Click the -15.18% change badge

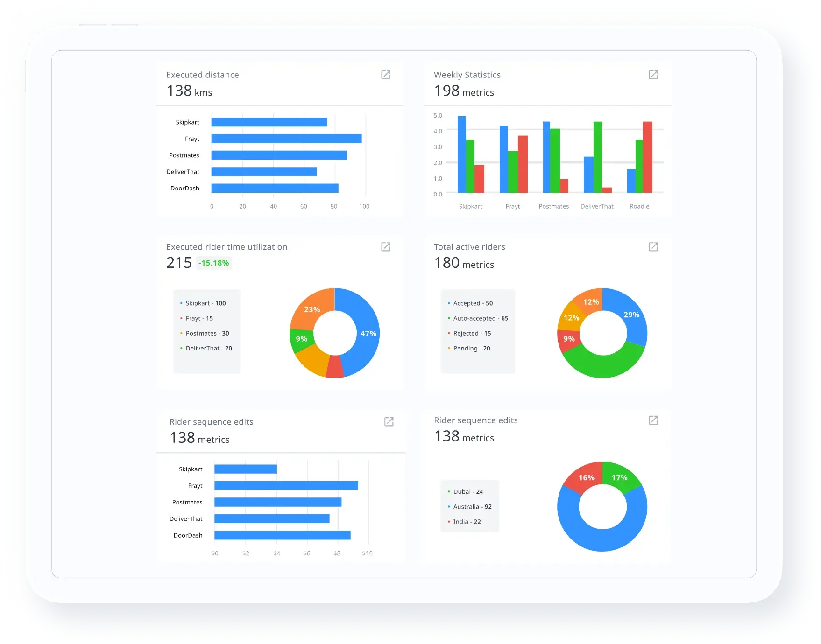214,263
